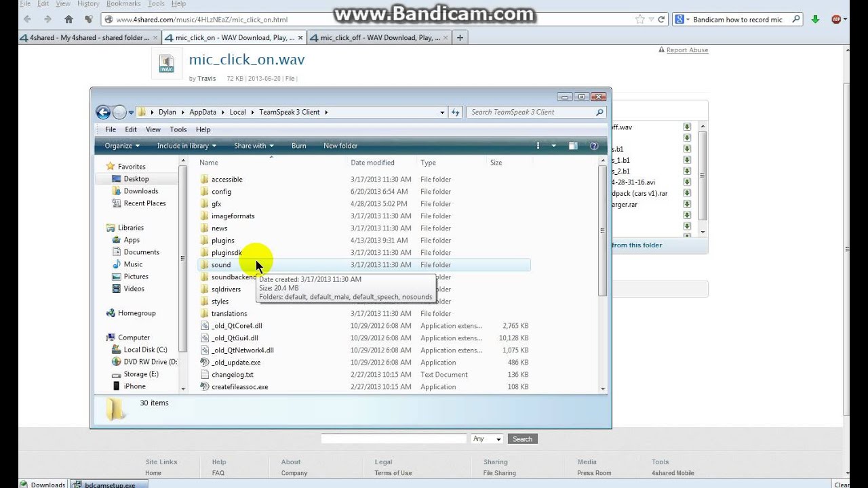
Task: Select the sound folder row
Action: [x=364, y=265]
